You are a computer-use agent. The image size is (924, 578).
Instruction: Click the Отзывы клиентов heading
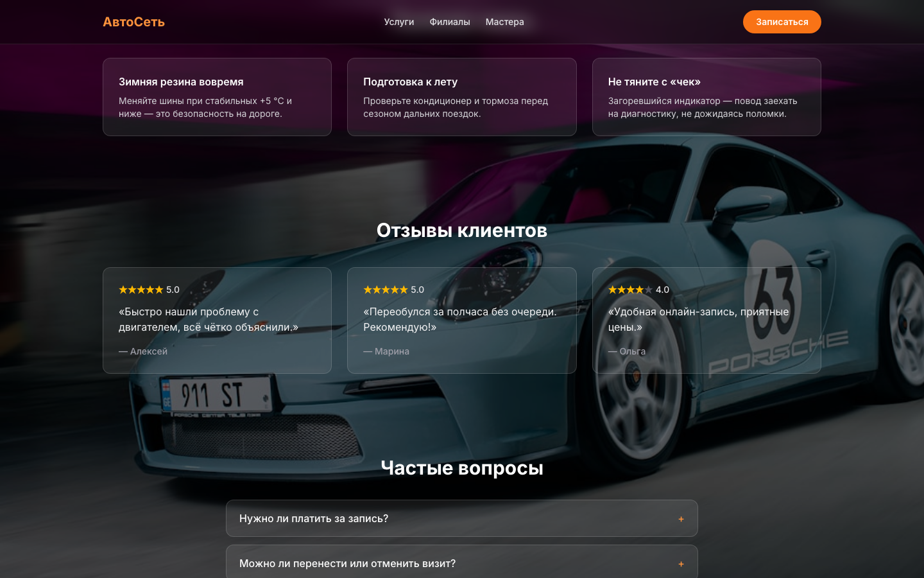click(462, 230)
